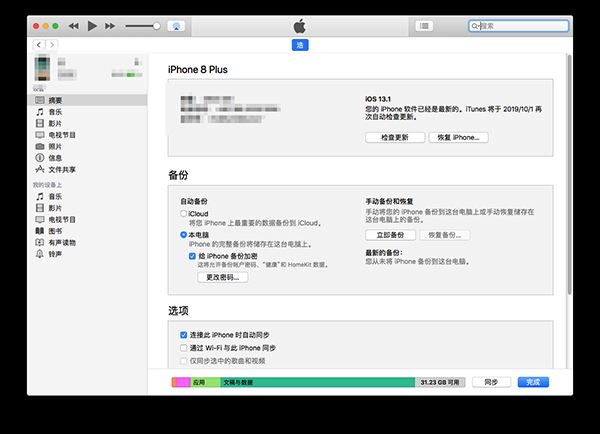The width and height of the screenshot is (600, 434).
Task: Select the iCloud backup radio button
Action: (x=184, y=214)
